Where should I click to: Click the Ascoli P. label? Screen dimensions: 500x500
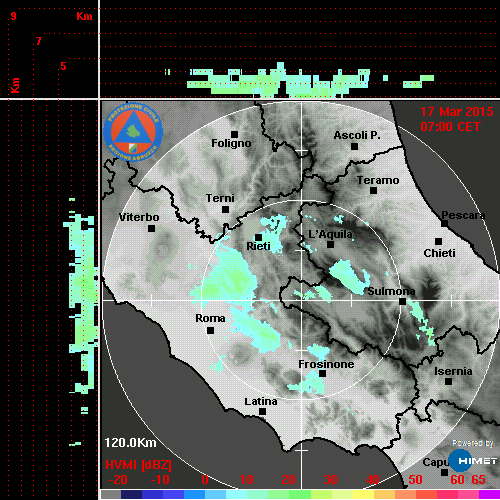point(357,135)
